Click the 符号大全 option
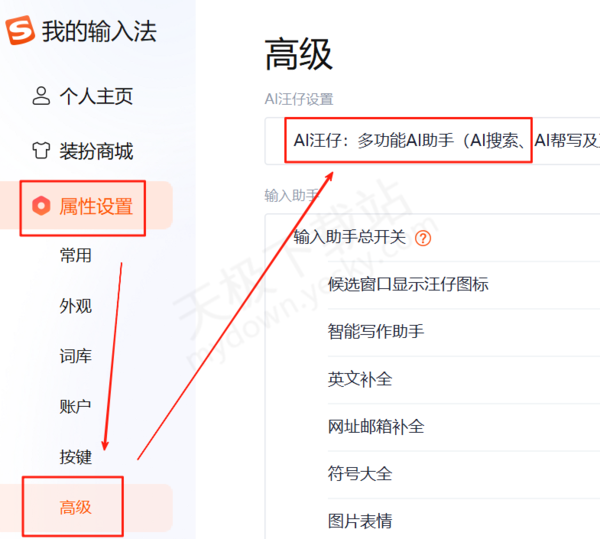The image size is (600, 539). click(360, 474)
